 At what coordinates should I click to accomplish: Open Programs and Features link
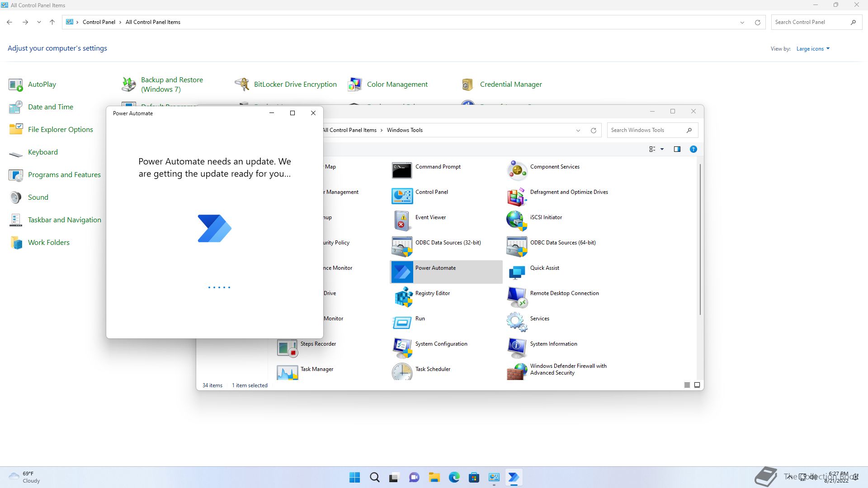coord(64,175)
